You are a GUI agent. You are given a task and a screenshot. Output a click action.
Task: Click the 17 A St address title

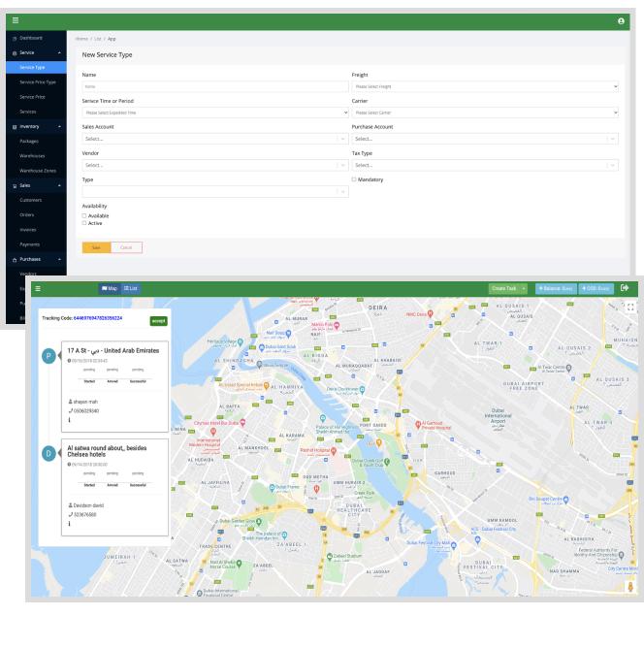coord(113,350)
